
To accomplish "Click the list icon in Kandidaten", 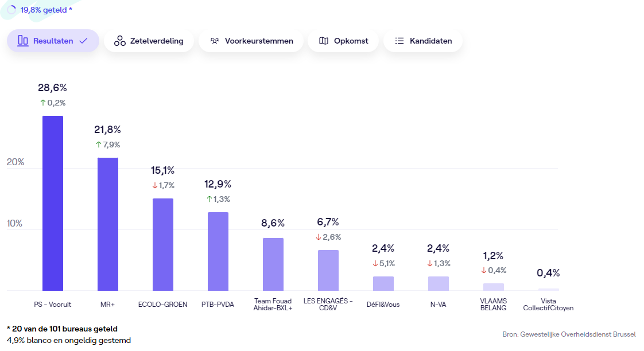I will [x=399, y=41].
